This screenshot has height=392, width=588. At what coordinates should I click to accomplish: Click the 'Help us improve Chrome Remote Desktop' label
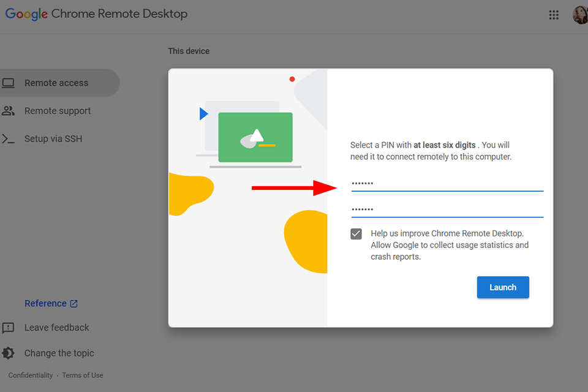(x=450, y=245)
